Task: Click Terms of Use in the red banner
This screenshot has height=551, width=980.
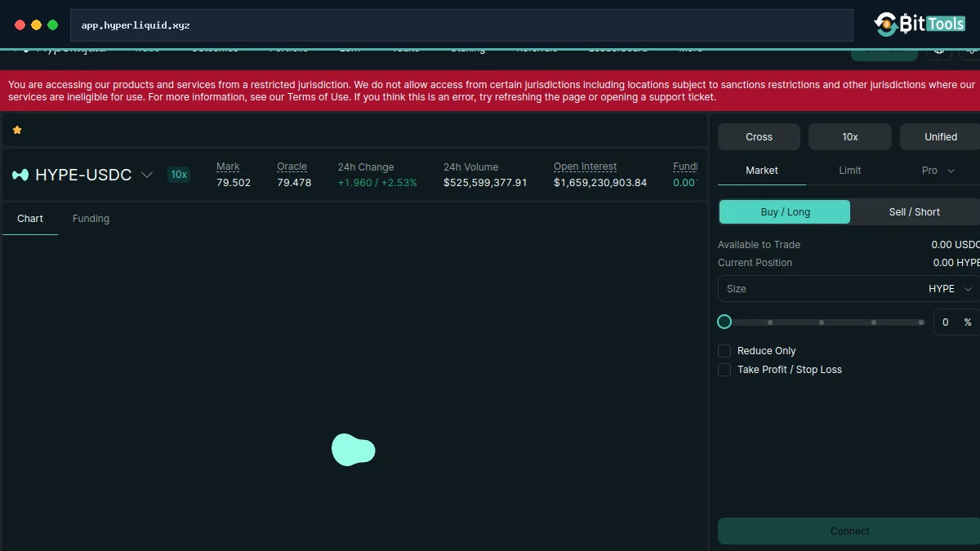Action: pos(318,97)
